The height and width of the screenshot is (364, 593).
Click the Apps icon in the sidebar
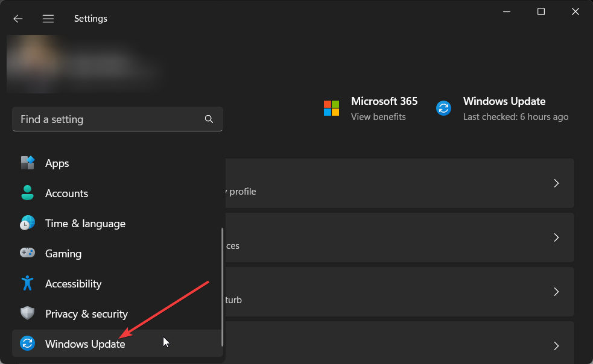[x=28, y=163]
